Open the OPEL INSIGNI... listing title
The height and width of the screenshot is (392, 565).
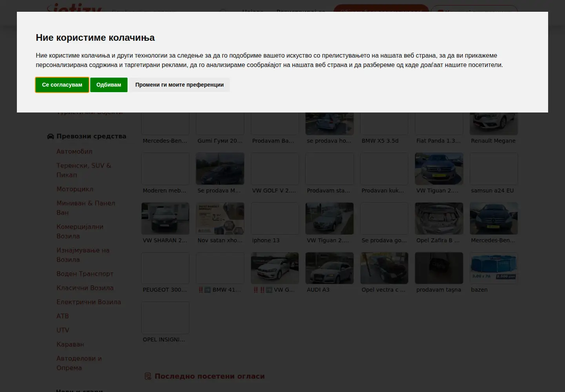(x=164, y=339)
